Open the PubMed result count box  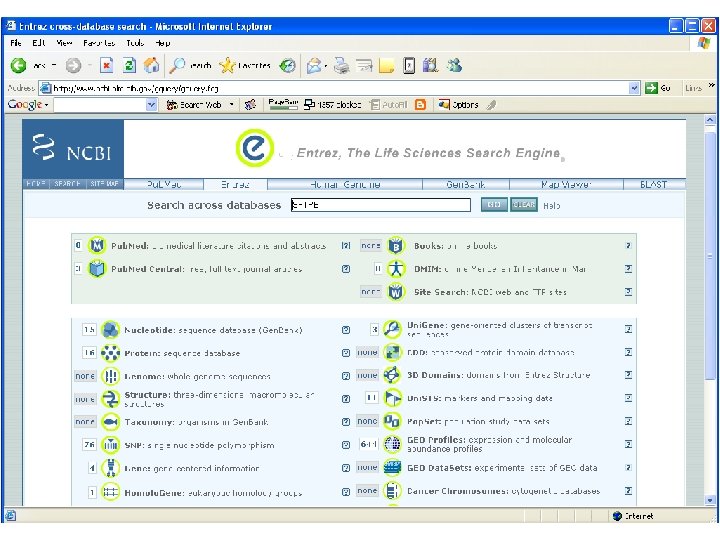pyautogui.click(x=78, y=245)
